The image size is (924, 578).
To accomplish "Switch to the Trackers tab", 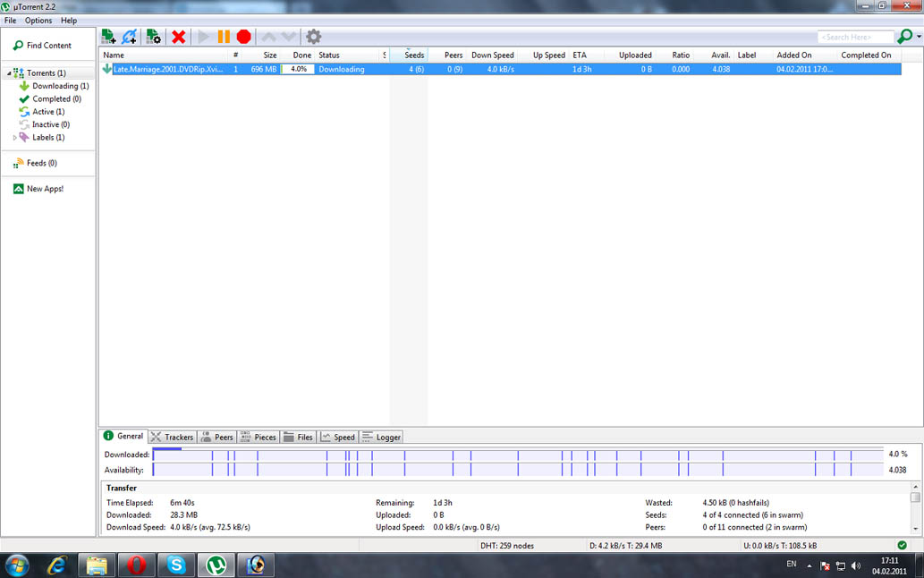I will click(172, 437).
